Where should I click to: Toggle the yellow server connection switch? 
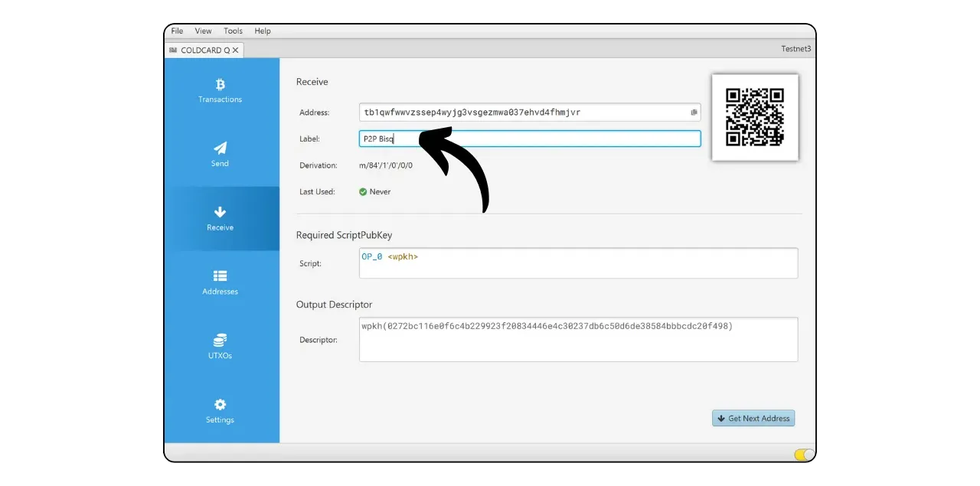click(x=803, y=455)
